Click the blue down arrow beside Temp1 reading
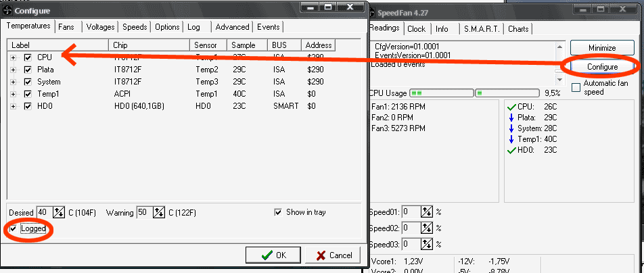Image resolution: width=644 pixels, height=273 pixels. click(x=511, y=140)
